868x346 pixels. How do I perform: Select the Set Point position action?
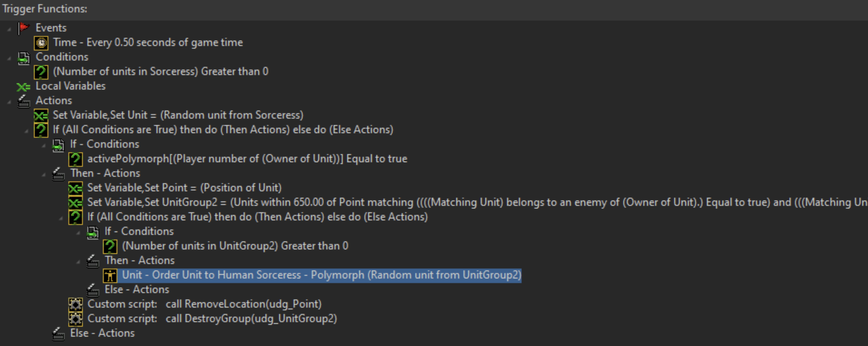coord(184,188)
